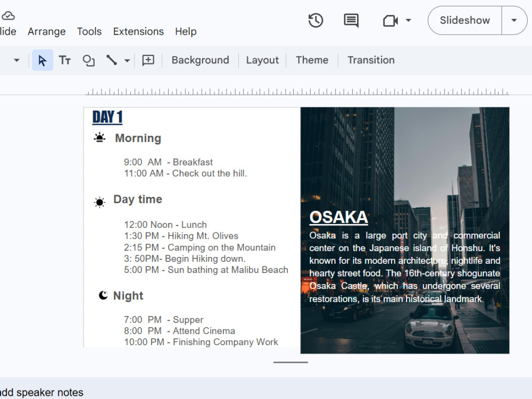
Task: Click the sun Day time icon
Action: pyautogui.click(x=99, y=202)
